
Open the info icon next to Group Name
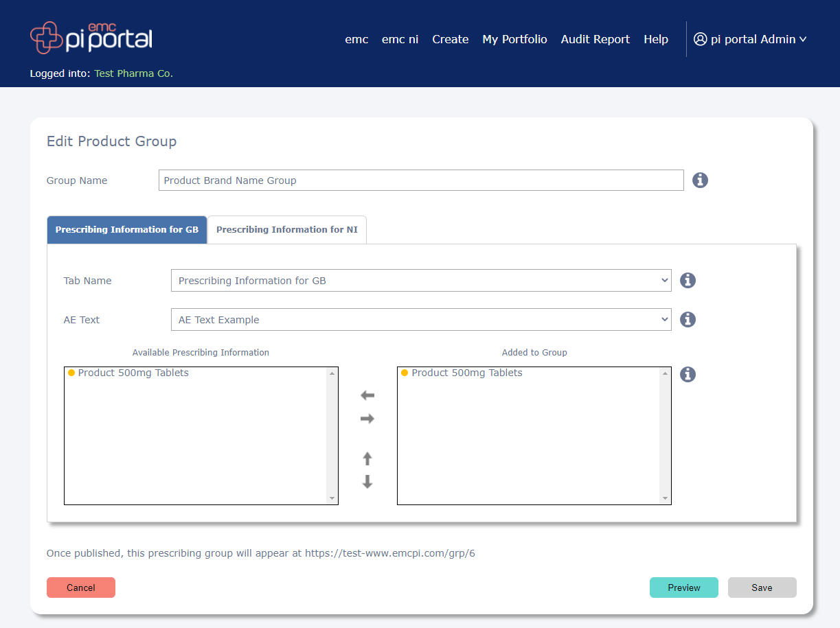[700, 180]
